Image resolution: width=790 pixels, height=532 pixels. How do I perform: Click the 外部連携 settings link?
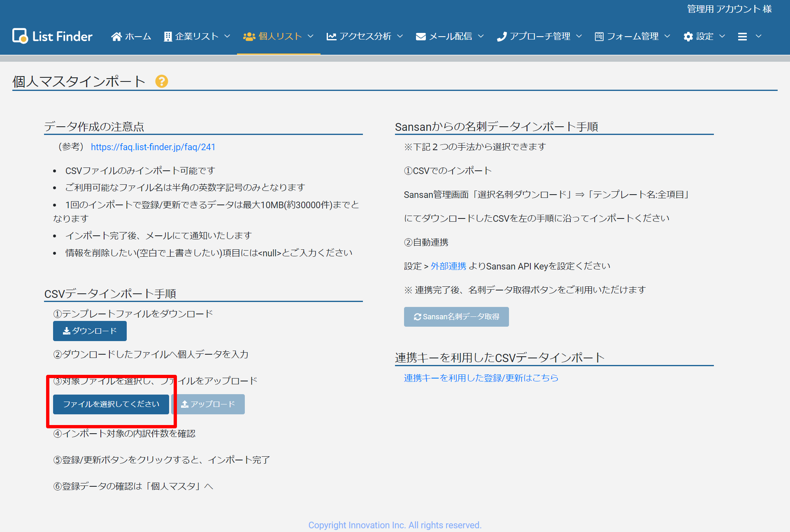tap(448, 266)
